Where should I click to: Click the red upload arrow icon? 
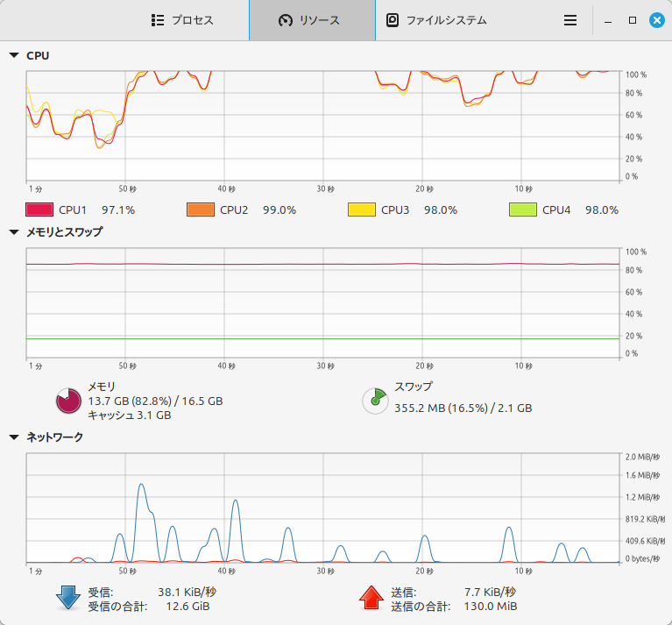[371, 598]
